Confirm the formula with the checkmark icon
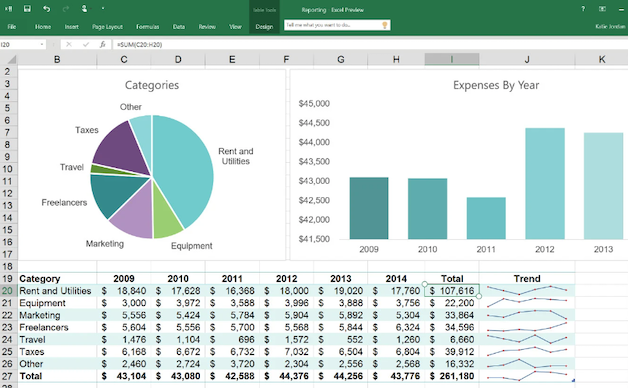The image size is (628, 388). (x=86, y=44)
